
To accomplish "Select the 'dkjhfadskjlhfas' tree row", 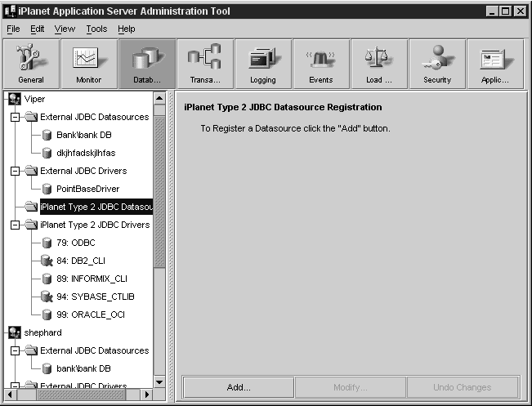I will tap(86, 153).
